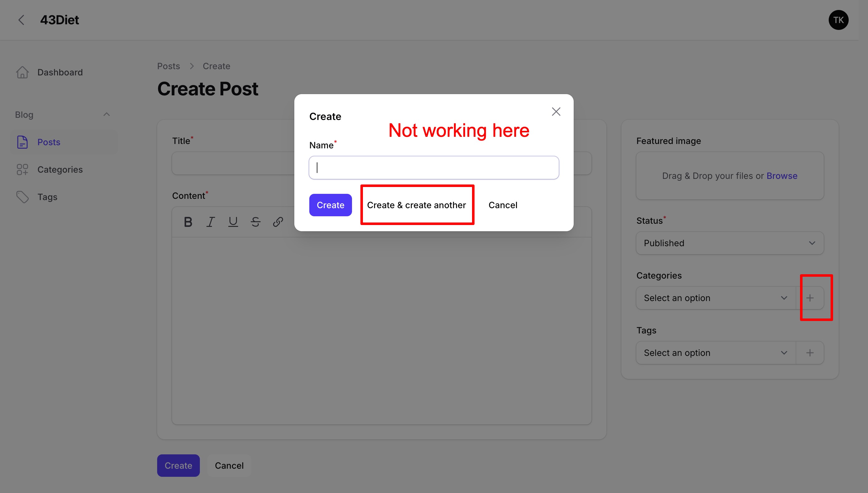
Task: Open the Status dropdown showing Published
Action: pos(730,243)
